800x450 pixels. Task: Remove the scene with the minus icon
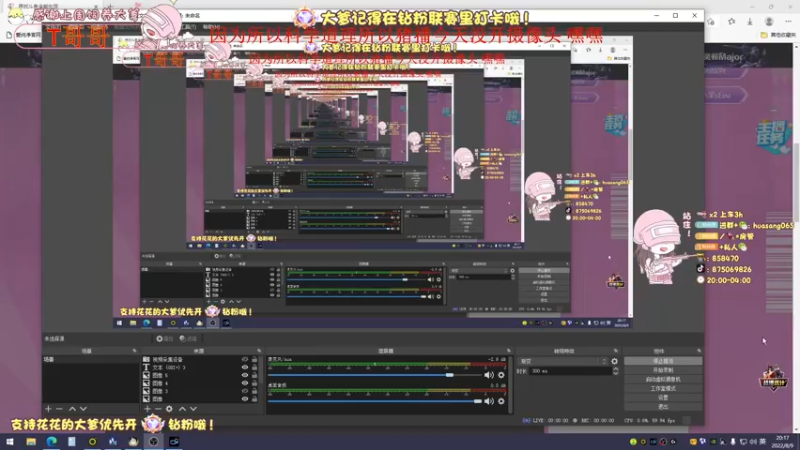[59, 409]
